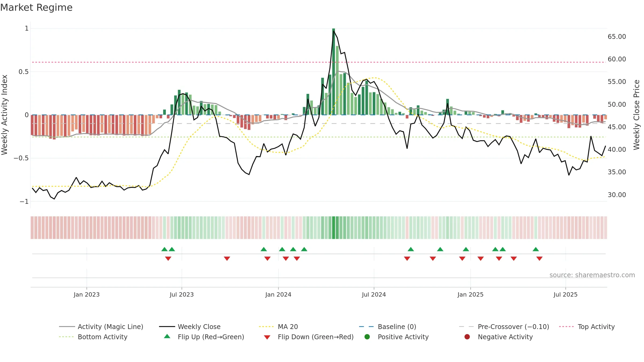The image size is (644, 362).
Task: Click the red Flip Down triangle in legend
Action: click(x=267, y=337)
